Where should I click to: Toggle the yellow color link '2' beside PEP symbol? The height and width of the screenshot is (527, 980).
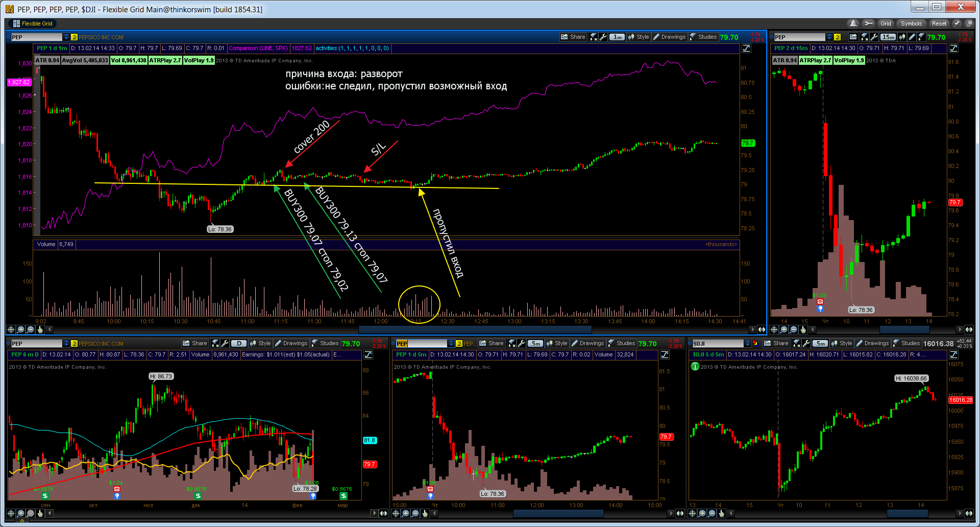pyautogui.click(x=74, y=37)
